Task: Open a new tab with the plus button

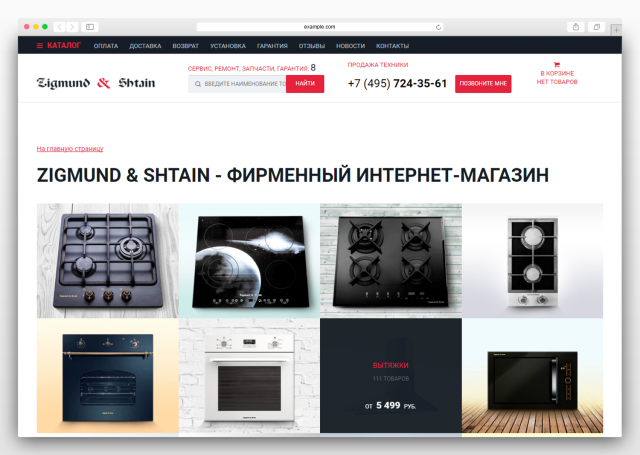Action: point(616,30)
